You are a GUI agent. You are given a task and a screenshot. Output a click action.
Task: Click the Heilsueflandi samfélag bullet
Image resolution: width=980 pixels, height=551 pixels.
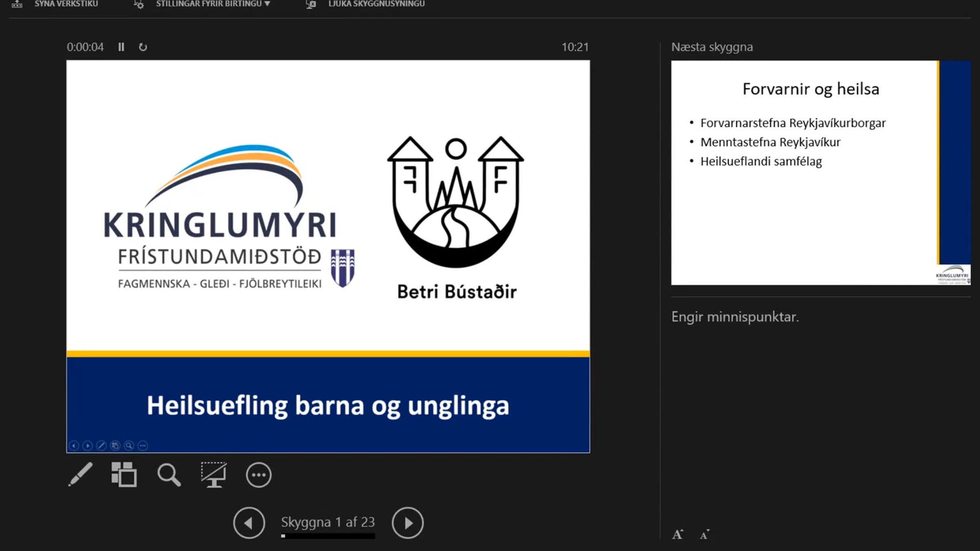pyautogui.click(x=761, y=161)
